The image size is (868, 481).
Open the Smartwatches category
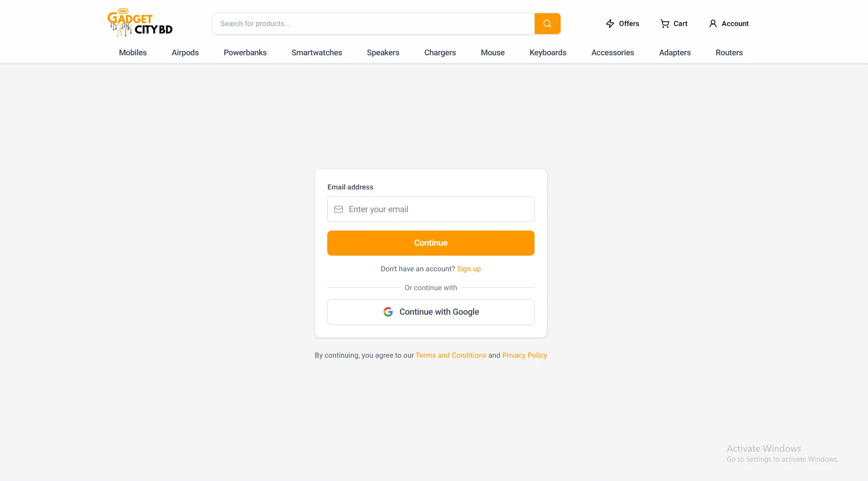point(316,52)
